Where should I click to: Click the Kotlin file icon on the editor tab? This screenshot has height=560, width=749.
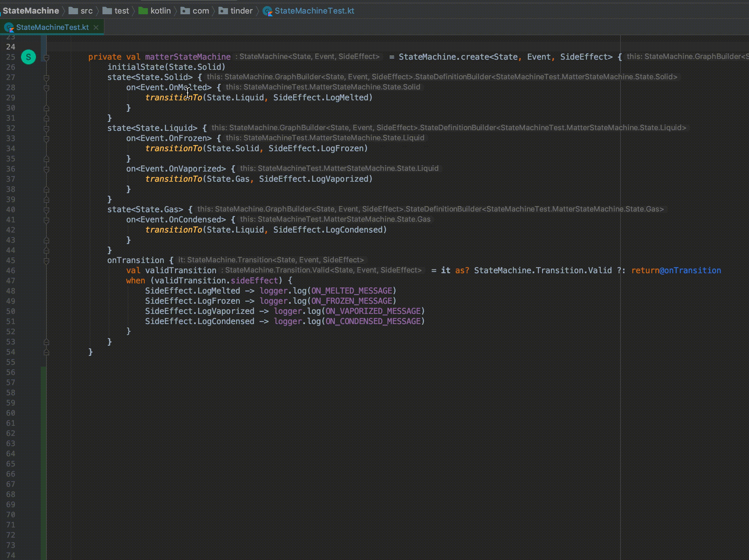(9, 27)
